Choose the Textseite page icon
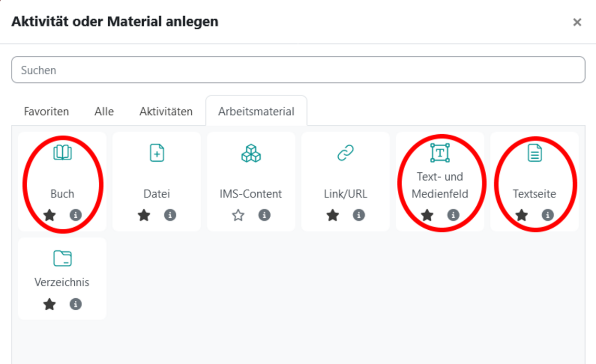596x364 pixels. click(x=534, y=153)
